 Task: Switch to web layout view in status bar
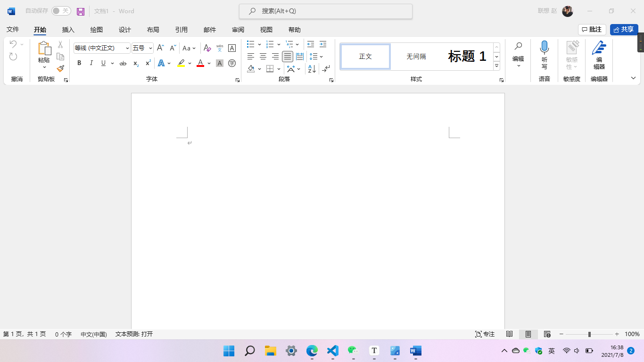[x=547, y=334]
